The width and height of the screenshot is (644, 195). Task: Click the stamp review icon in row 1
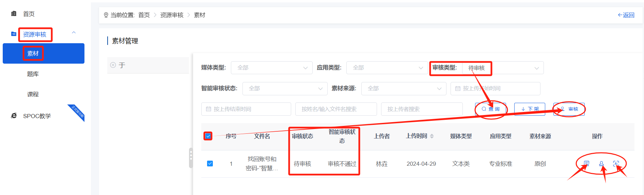pyautogui.click(x=601, y=164)
